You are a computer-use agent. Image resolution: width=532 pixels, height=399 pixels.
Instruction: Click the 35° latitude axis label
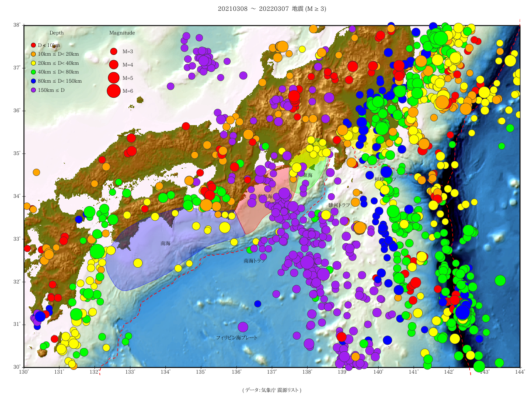pos(17,154)
